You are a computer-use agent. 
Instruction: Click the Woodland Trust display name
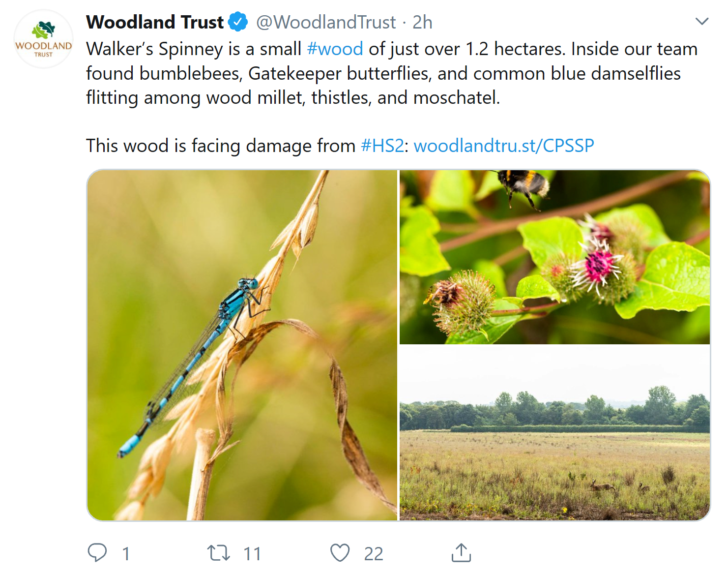click(155, 22)
